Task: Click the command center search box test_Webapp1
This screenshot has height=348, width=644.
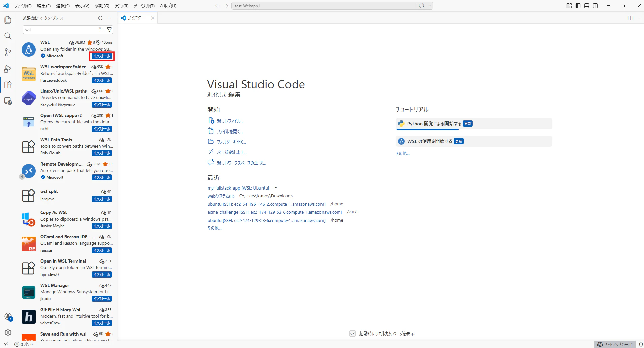Action: point(324,6)
